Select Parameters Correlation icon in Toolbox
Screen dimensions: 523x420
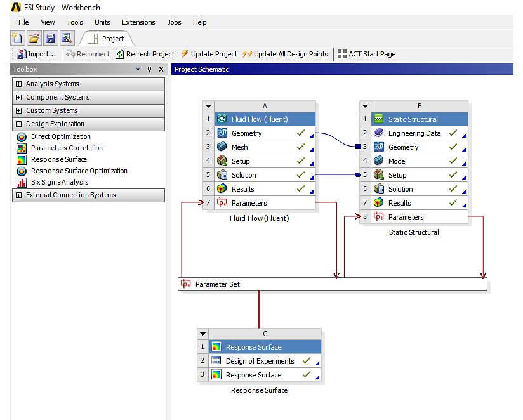(x=22, y=148)
